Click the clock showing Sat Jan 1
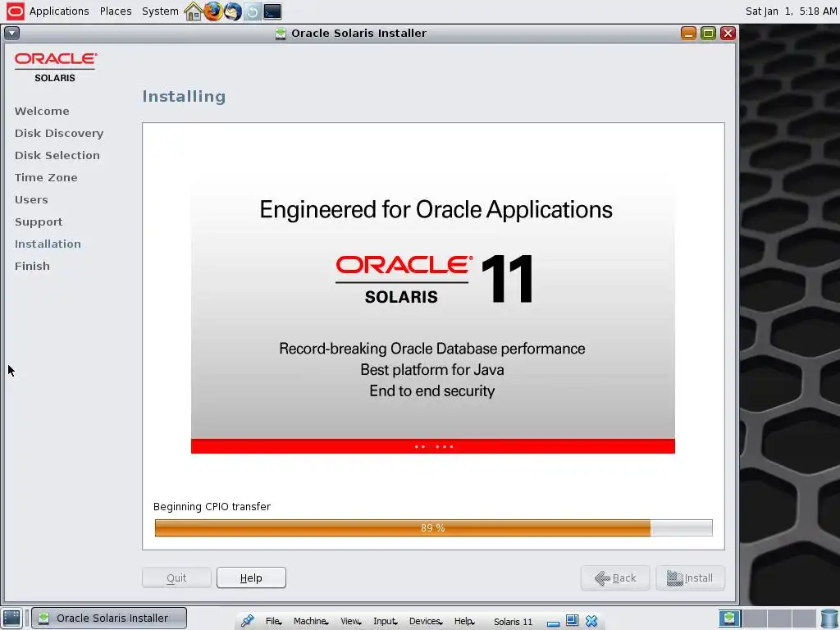Image resolution: width=840 pixels, height=630 pixels. coord(791,11)
